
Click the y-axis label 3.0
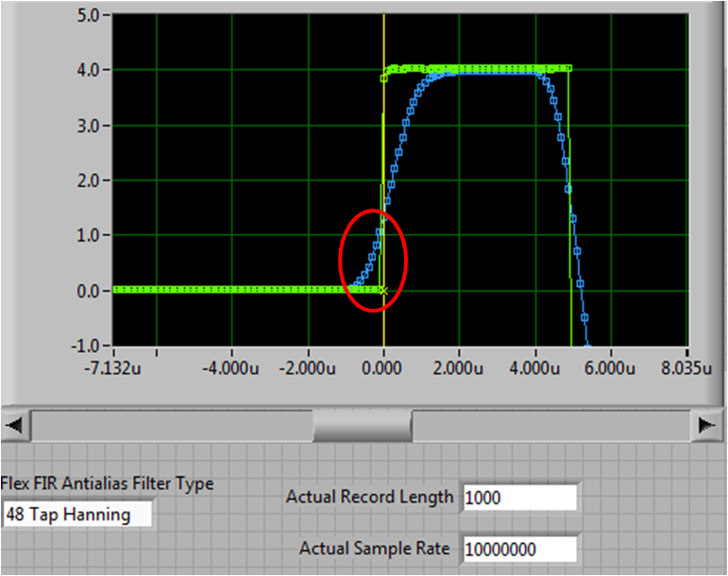tap(89, 126)
